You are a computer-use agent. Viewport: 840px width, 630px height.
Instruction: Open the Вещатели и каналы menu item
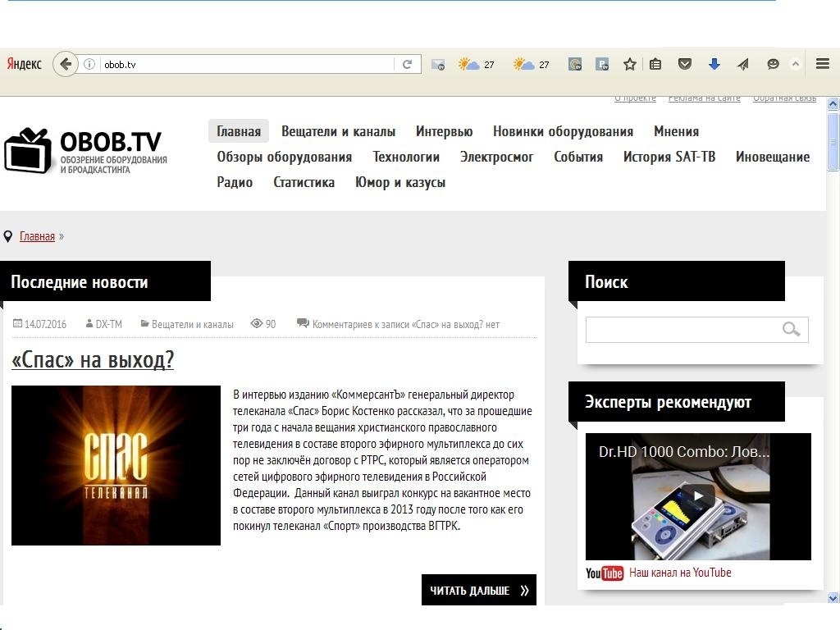click(338, 131)
